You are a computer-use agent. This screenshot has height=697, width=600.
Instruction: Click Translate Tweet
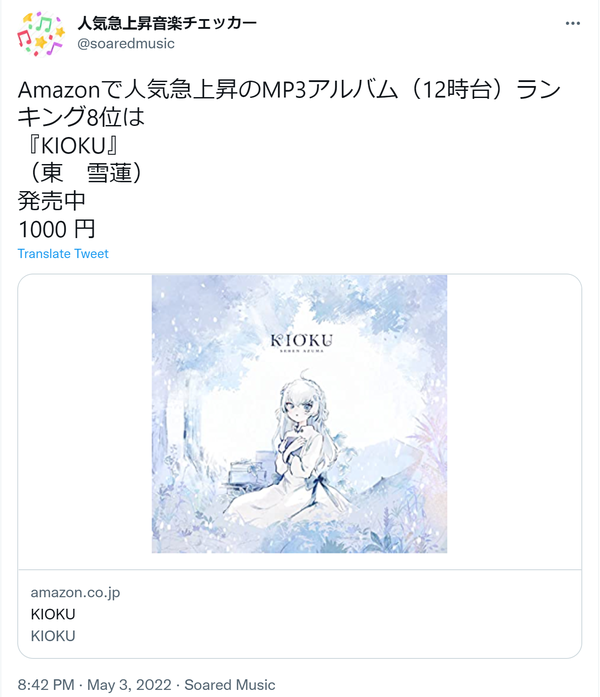(63, 253)
